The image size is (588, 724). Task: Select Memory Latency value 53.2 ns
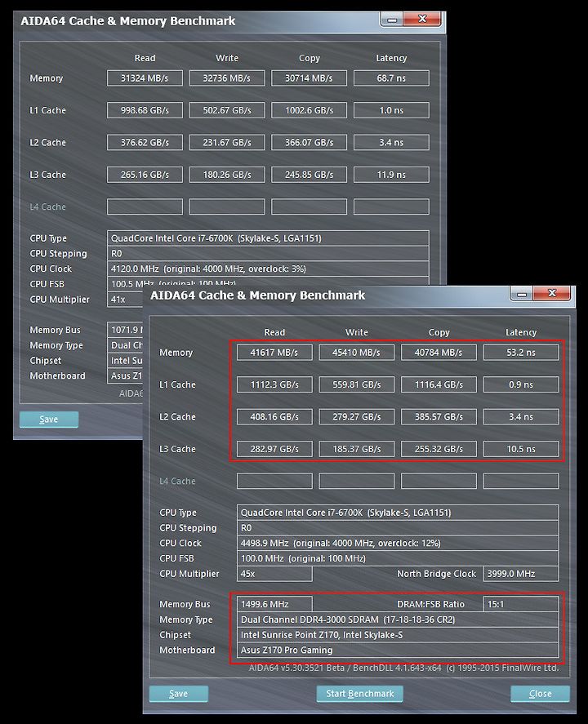pos(521,353)
